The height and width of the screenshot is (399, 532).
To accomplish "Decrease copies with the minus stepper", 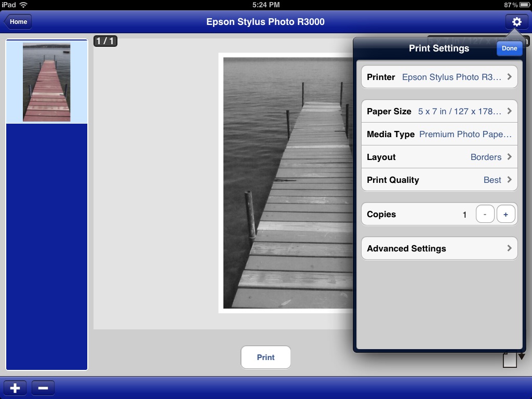I will pos(485,214).
